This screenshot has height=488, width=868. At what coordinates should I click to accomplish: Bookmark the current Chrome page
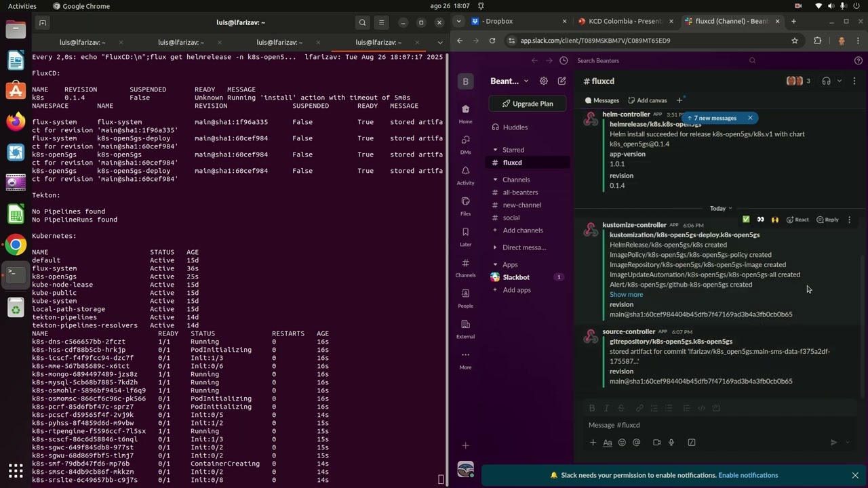(795, 41)
